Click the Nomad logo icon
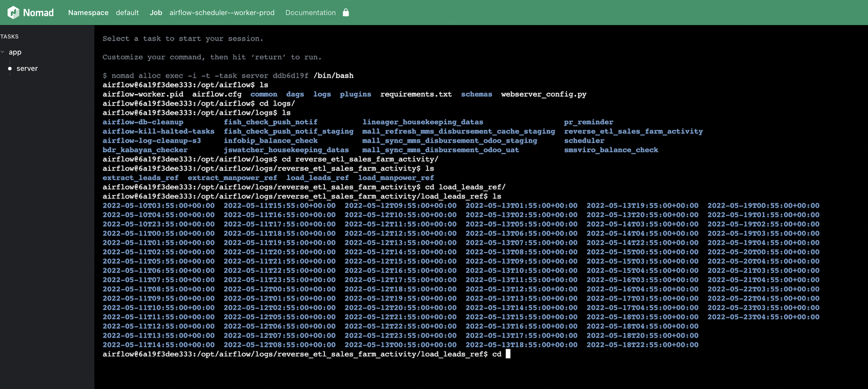This screenshot has width=868, height=389. tap(13, 13)
